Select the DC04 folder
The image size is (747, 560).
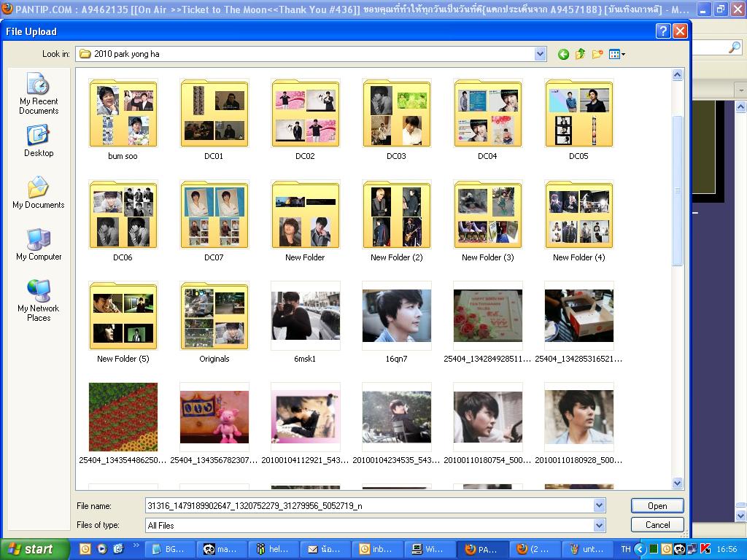(x=488, y=120)
